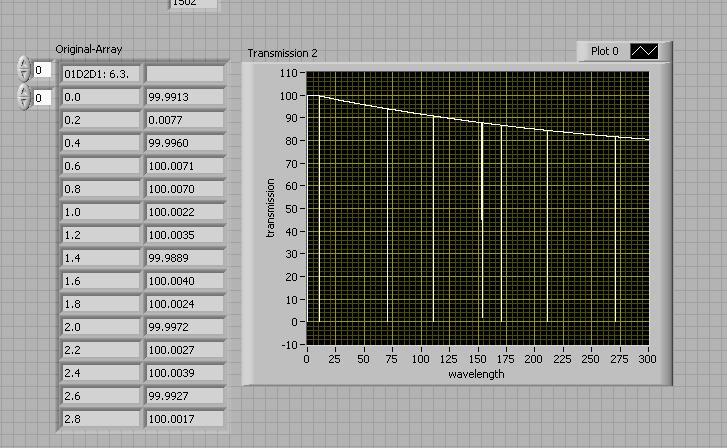Select the cell with value 100.0039
This screenshot has width=727, height=448.
[185, 373]
